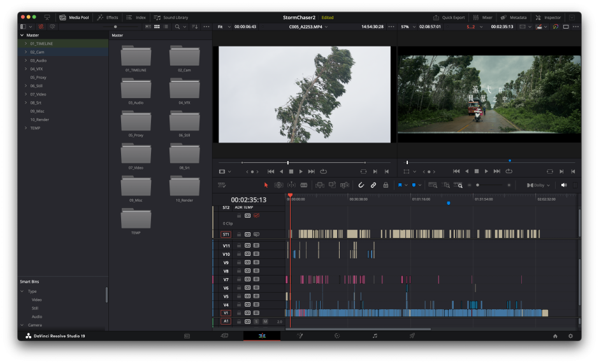599x364 pixels.
Task: Open the Media page icon at bottom
Action: pos(187,336)
